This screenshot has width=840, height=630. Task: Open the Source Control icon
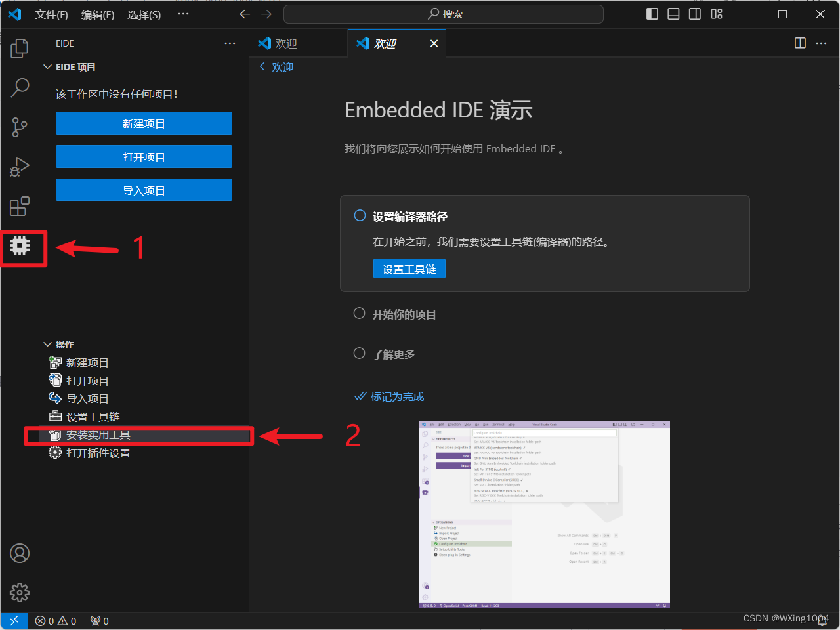coord(19,127)
